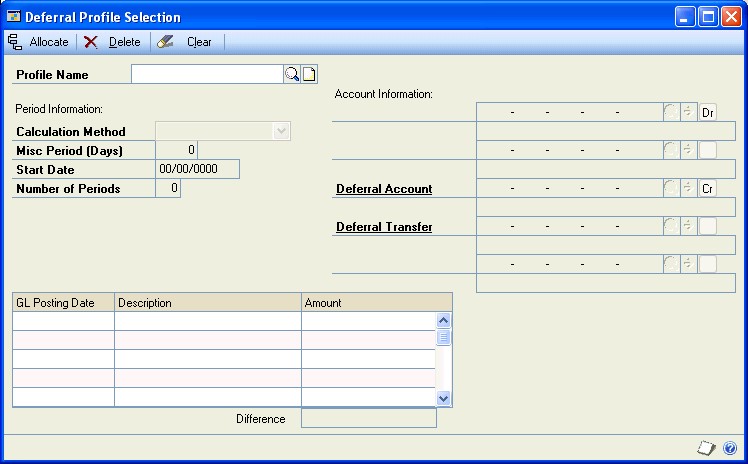Viewport: 748px width, 464px height.
Task: Click lookup icon on first Dr account row
Action: 671,112
